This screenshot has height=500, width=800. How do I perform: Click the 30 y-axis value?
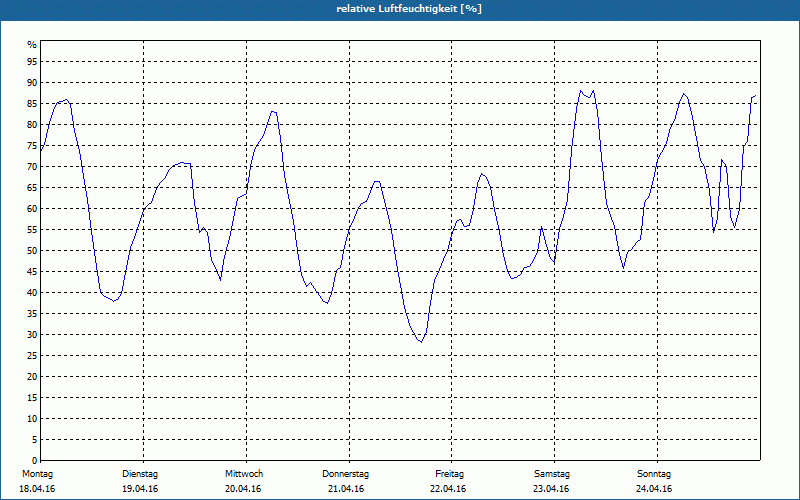[32, 335]
